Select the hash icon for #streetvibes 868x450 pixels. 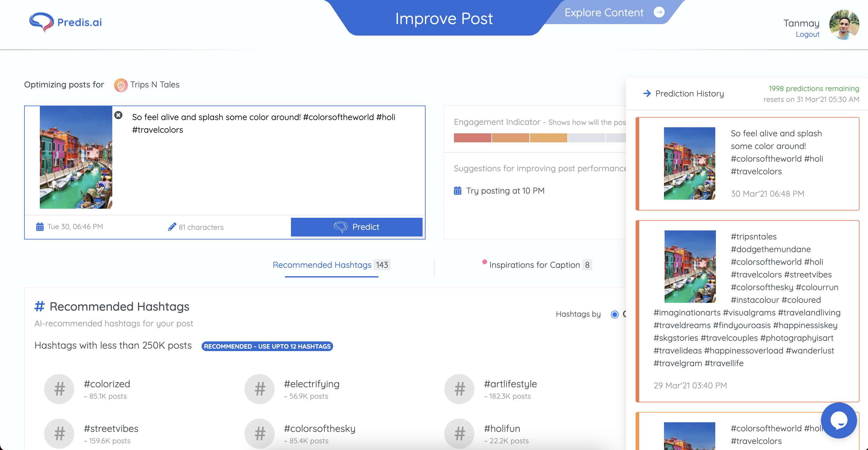(59, 433)
